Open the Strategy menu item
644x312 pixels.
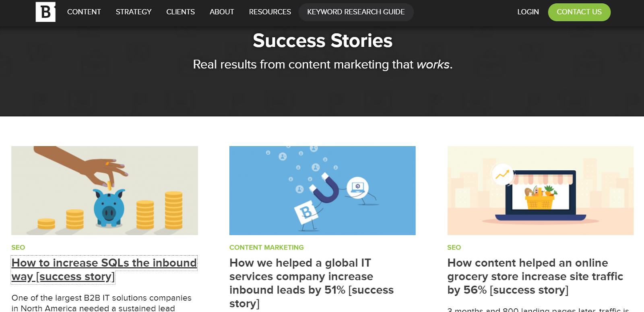tap(133, 12)
